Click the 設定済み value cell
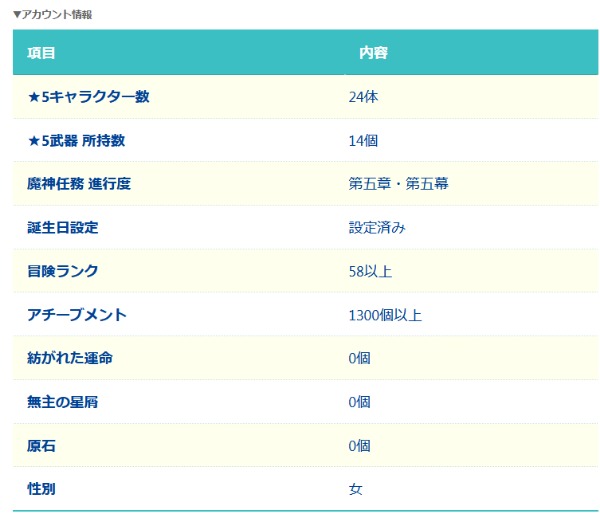 [x=377, y=228]
